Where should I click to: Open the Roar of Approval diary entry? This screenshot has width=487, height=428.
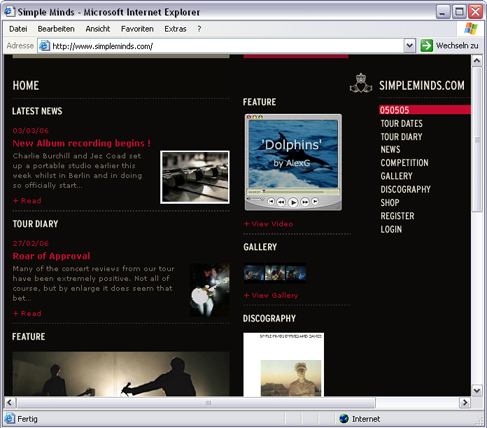click(51, 256)
